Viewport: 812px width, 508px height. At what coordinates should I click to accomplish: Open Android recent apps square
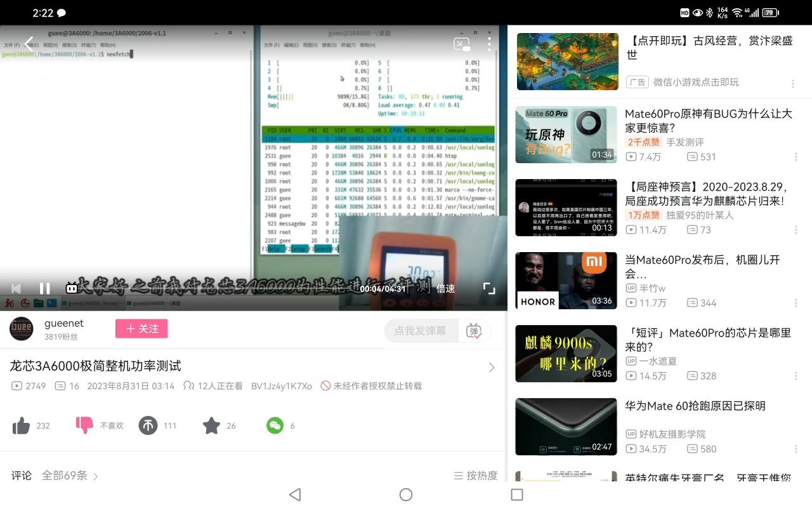(517, 495)
